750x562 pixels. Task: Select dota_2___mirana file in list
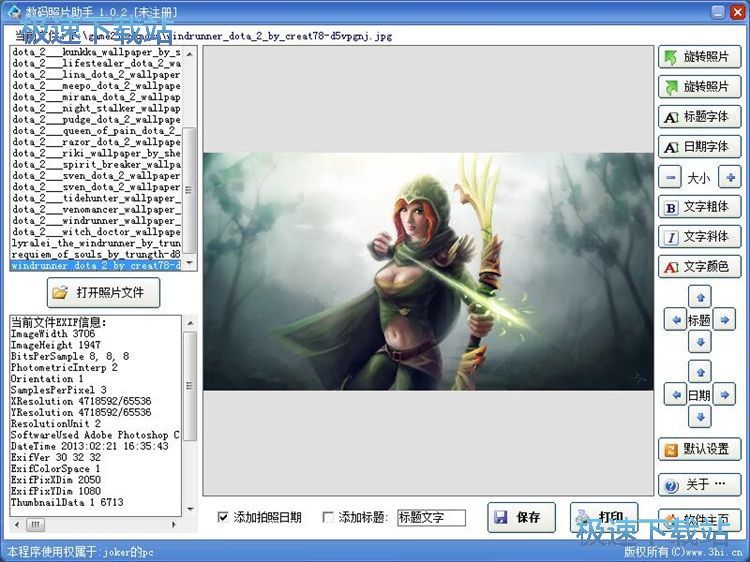point(96,97)
